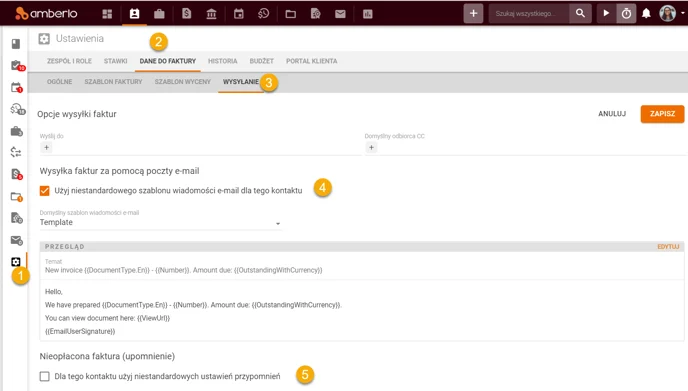Open sidebar tasks icon with badge 10

click(17, 66)
